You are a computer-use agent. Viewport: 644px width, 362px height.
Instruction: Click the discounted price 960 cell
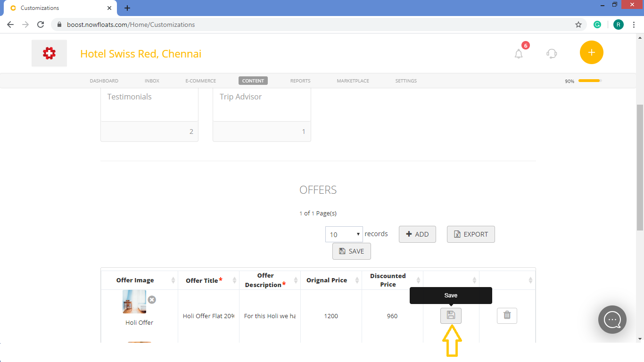tap(392, 316)
